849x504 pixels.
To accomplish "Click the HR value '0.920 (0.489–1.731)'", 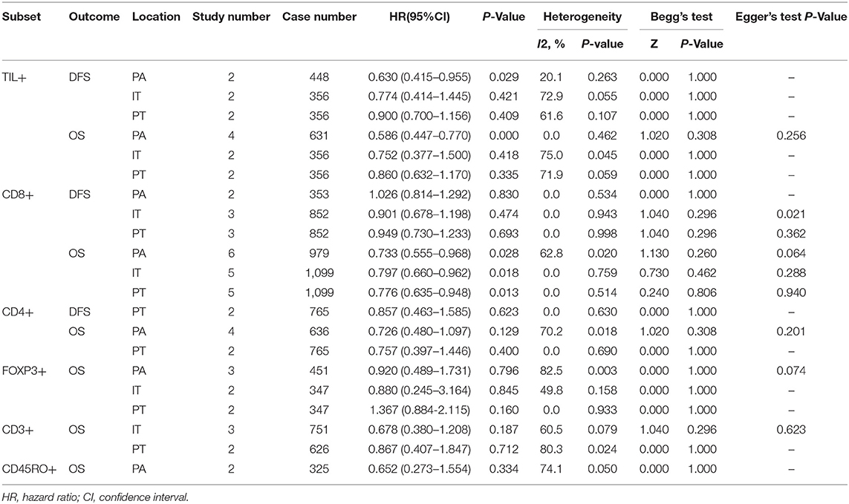I will pos(420,371).
